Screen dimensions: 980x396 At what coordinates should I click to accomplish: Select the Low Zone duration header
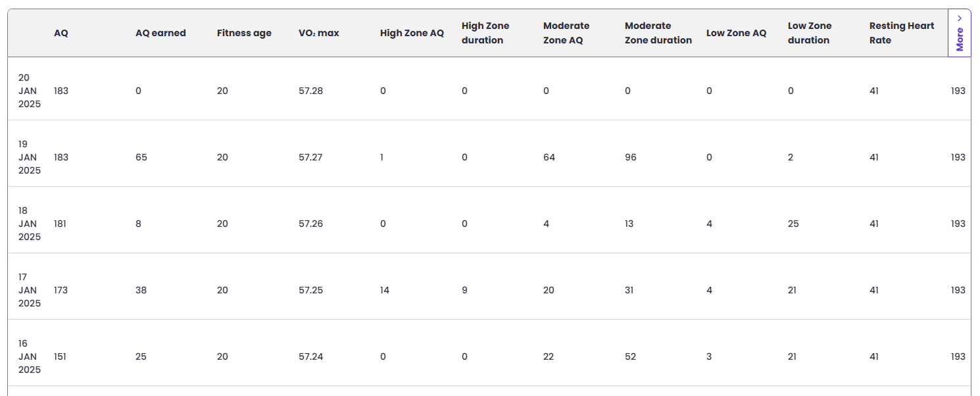click(810, 33)
